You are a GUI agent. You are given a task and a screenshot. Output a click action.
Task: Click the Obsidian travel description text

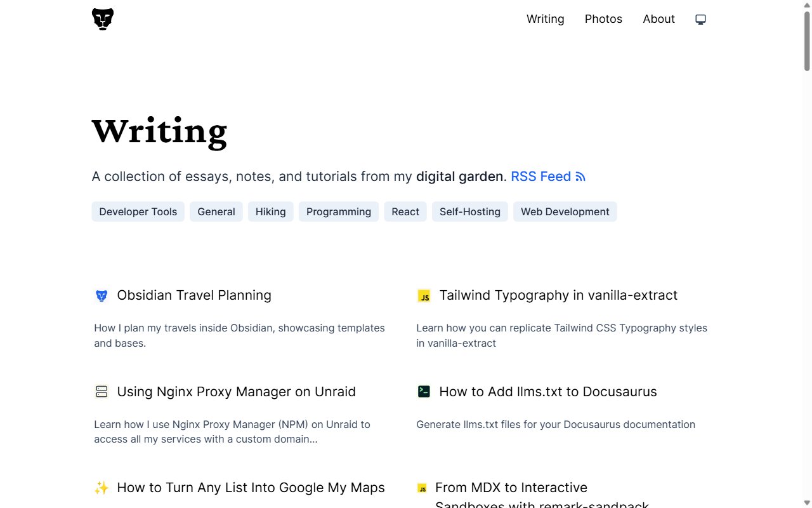click(x=240, y=335)
